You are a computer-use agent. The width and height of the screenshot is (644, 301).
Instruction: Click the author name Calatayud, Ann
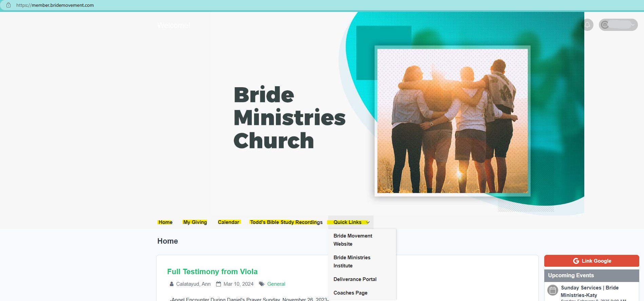point(193,284)
